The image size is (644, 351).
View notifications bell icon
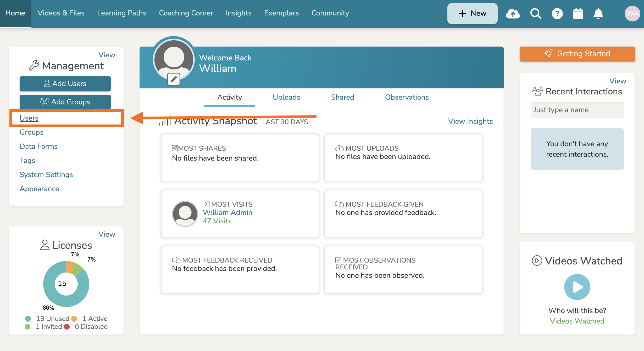tap(598, 14)
